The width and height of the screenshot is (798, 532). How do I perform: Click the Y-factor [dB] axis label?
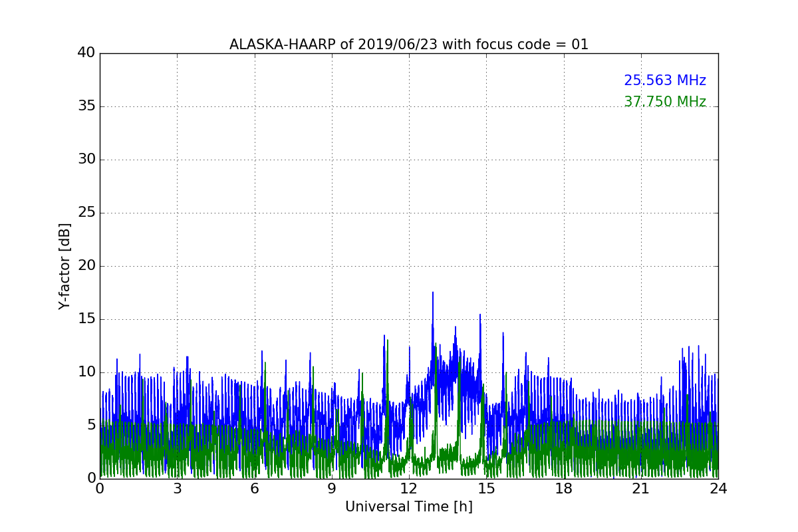tap(65, 266)
